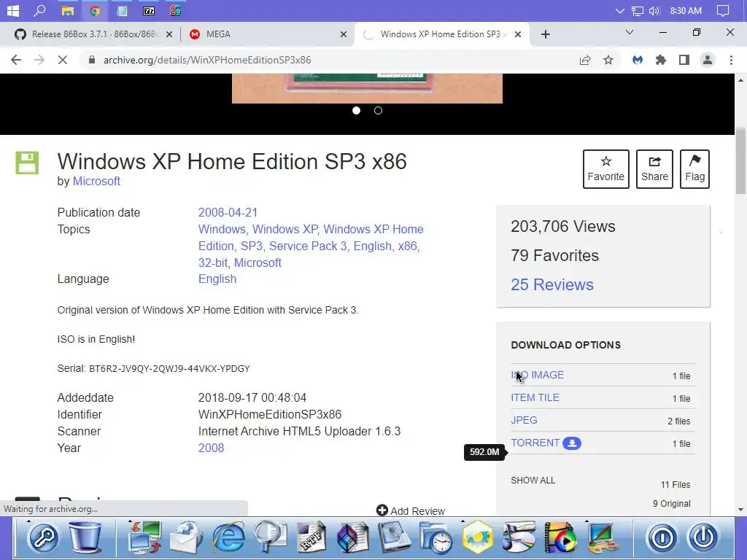The image size is (747, 560).
Task: Click the network tray icon
Action: click(638, 10)
